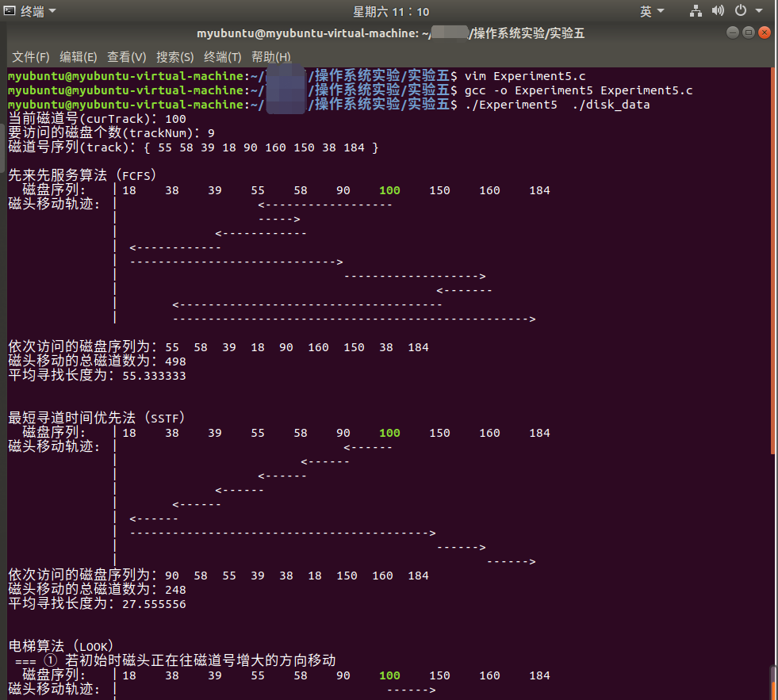Open the 查看(V) menu
This screenshot has width=778, height=700.
tap(127, 57)
